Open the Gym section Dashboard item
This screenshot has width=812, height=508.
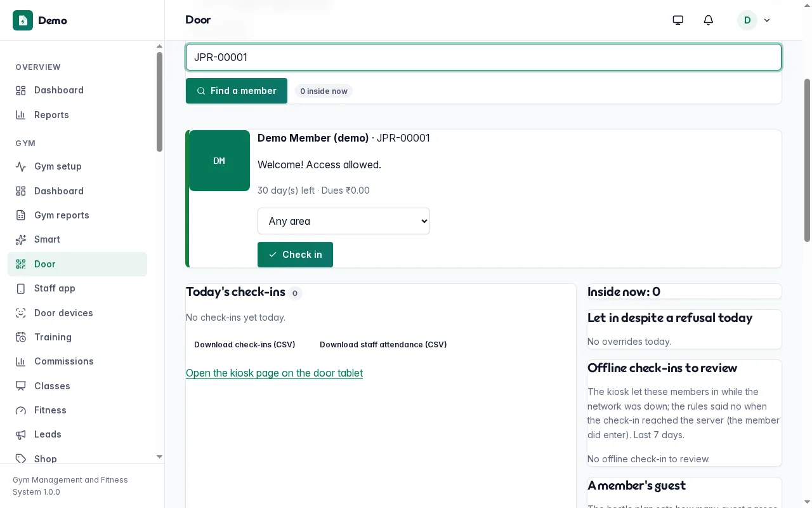(x=77, y=191)
